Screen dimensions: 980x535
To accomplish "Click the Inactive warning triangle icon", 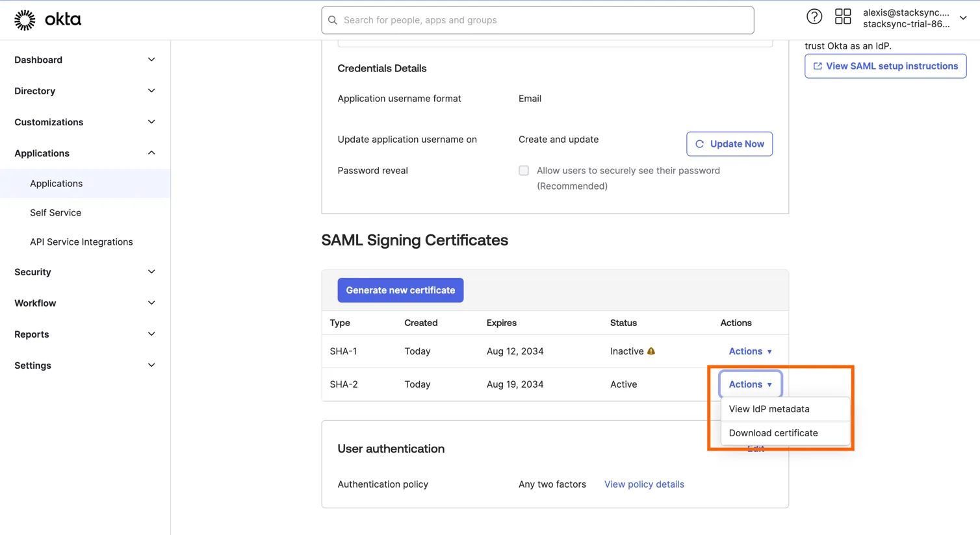I will click(x=651, y=351).
